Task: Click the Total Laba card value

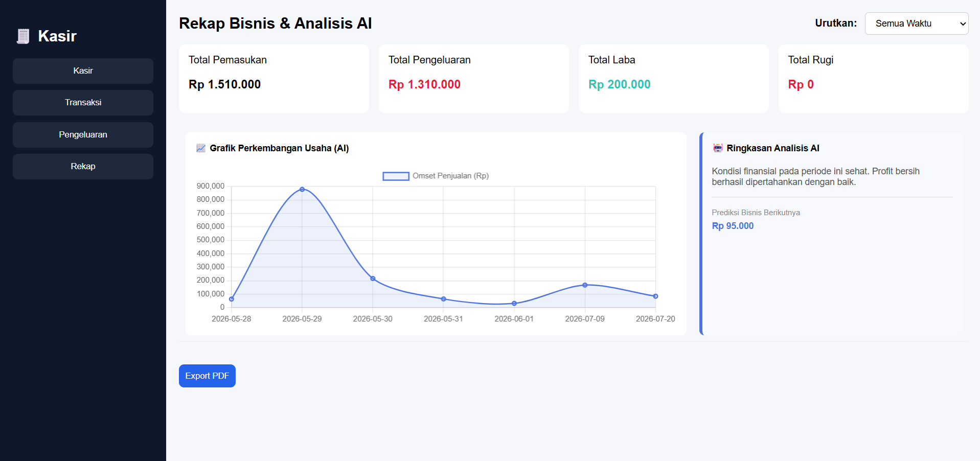Action: point(620,85)
